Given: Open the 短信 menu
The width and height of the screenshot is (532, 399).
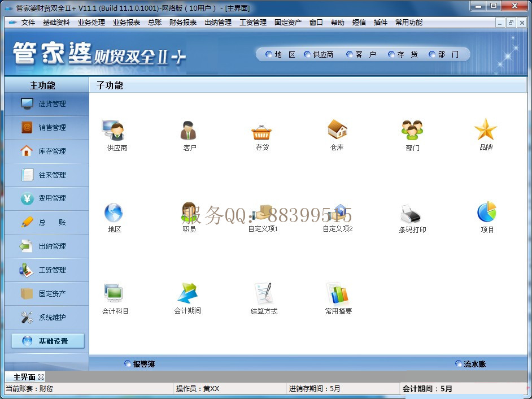Looking at the screenshot, I should 359,23.
